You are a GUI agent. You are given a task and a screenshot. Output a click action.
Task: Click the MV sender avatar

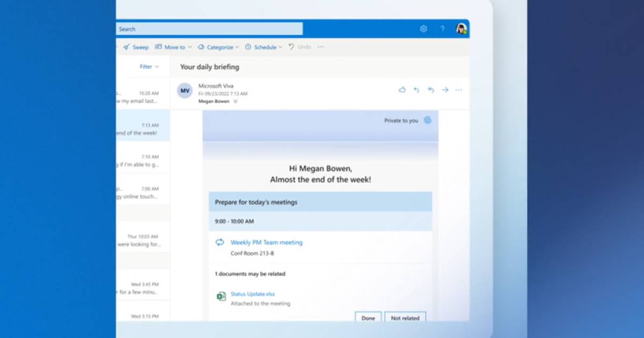pos(185,91)
